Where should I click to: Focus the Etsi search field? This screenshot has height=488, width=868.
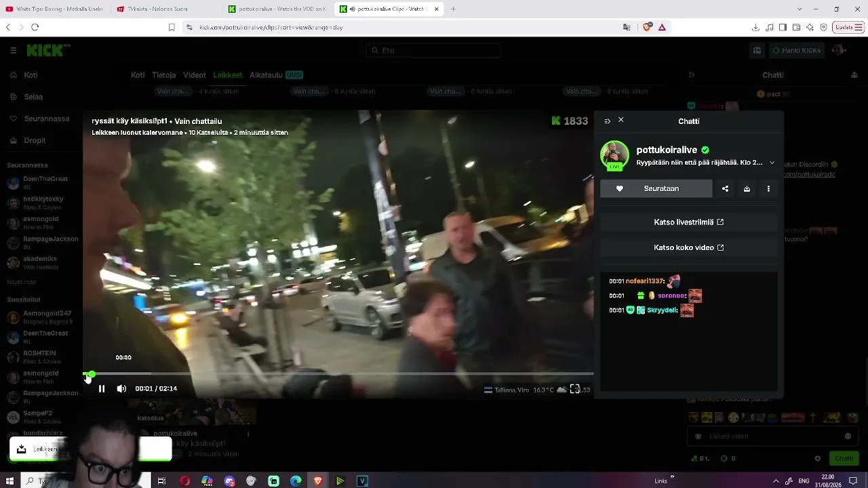click(x=434, y=50)
